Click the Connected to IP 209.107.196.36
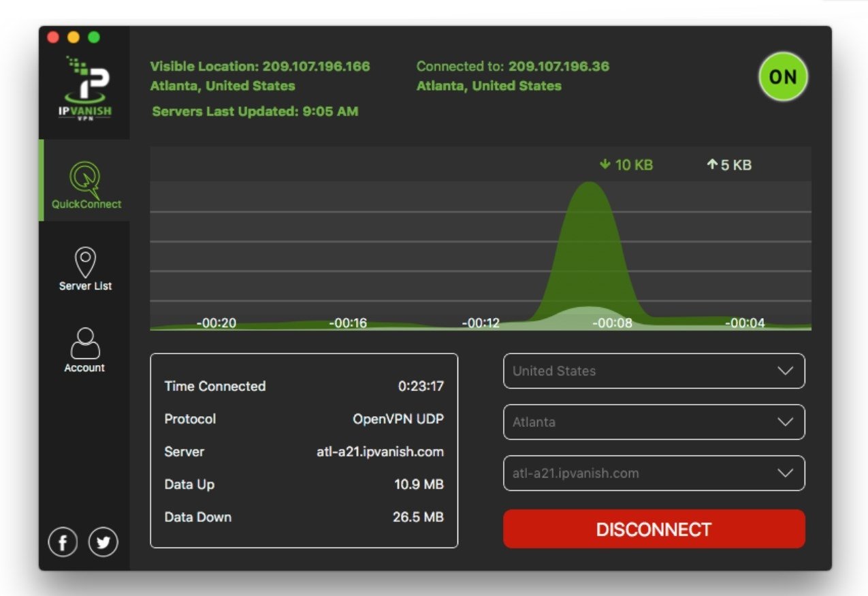The width and height of the screenshot is (868, 596). [559, 67]
